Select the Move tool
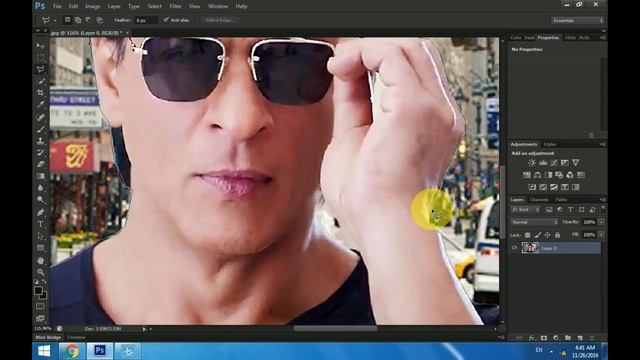This screenshot has width=640, height=360. pyautogui.click(x=40, y=45)
